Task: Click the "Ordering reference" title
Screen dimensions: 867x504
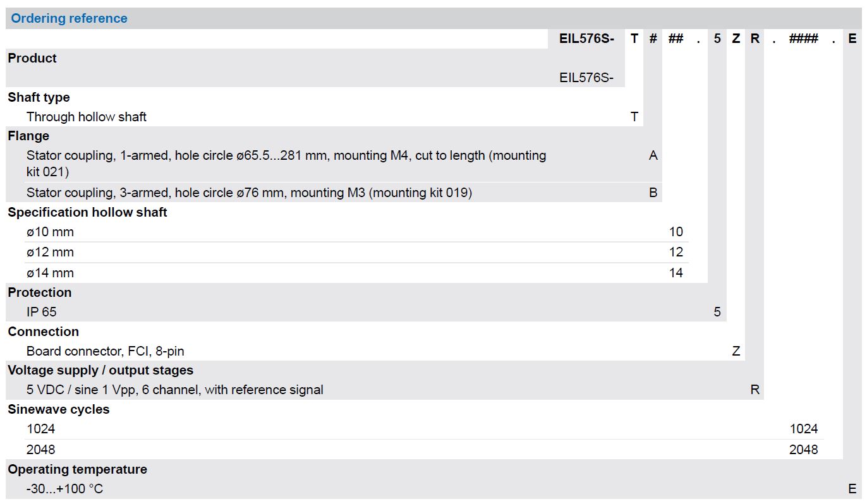Action: (x=69, y=18)
